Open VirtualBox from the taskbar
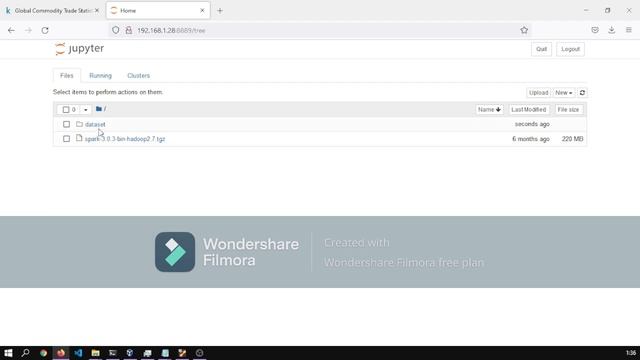 tap(130, 353)
